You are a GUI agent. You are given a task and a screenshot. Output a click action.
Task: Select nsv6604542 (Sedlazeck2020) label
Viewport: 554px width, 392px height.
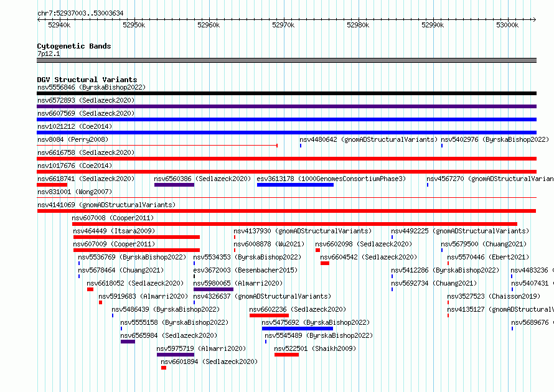(369, 257)
